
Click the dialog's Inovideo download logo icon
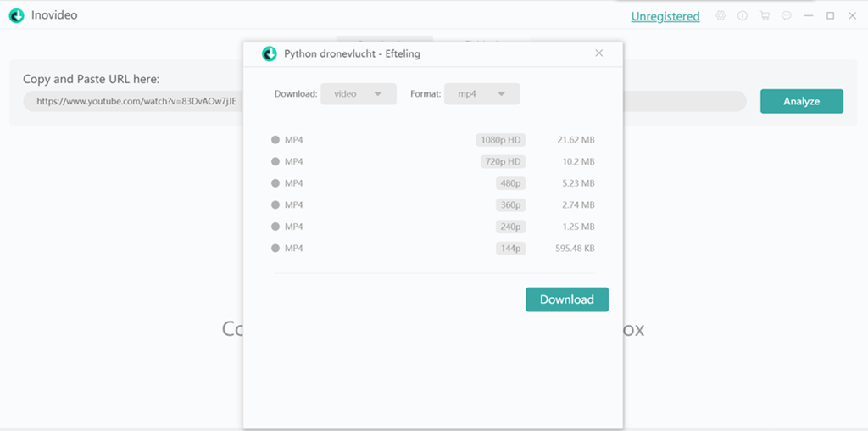269,53
